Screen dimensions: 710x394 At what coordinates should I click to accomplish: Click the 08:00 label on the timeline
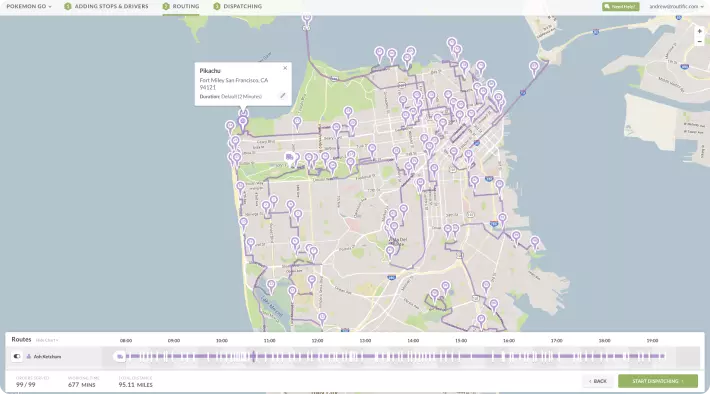(126, 341)
